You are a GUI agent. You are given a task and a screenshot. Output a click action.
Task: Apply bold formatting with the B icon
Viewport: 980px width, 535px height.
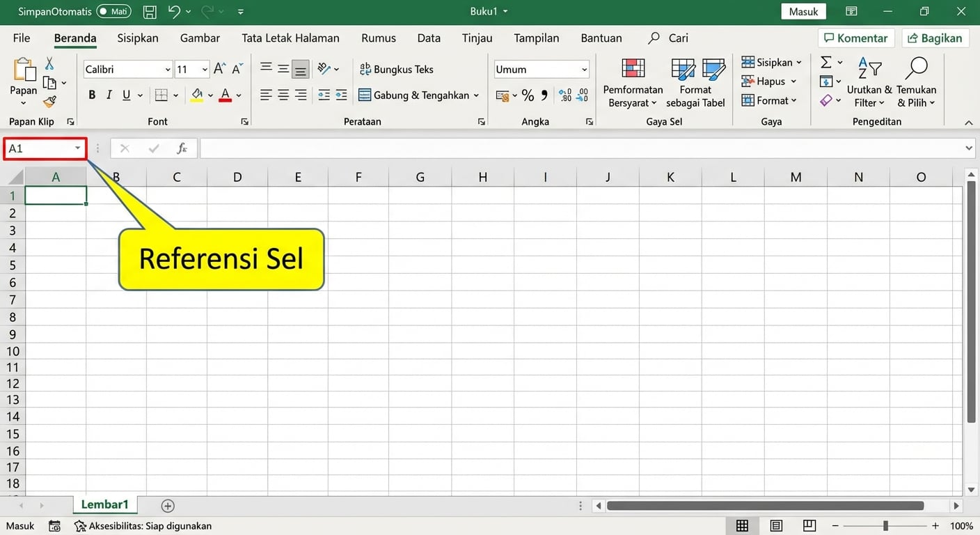click(91, 94)
